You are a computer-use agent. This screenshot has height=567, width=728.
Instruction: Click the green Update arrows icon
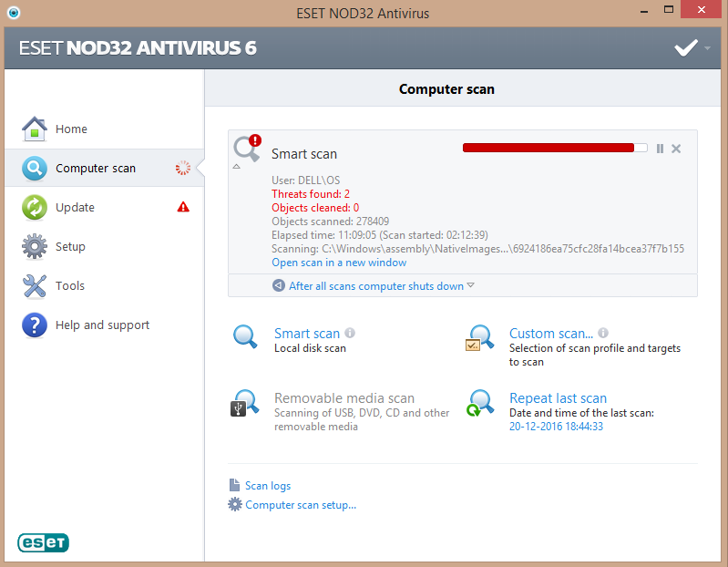coord(35,207)
